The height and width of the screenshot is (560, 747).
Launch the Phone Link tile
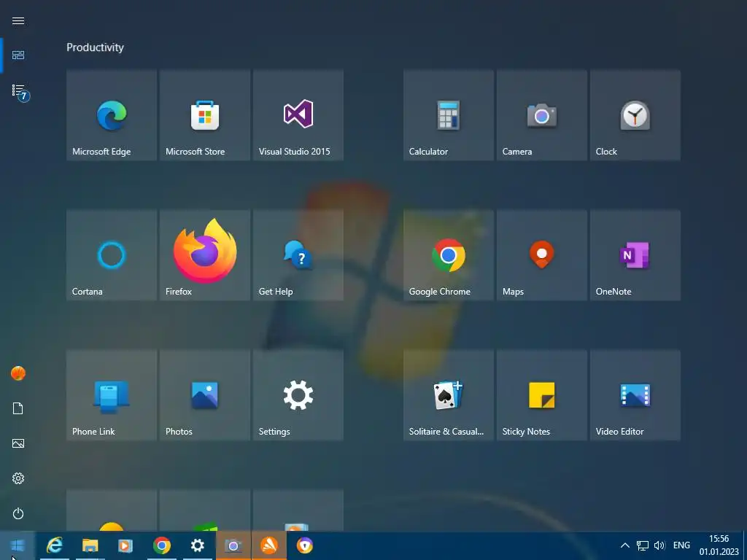tap(112, 395)
